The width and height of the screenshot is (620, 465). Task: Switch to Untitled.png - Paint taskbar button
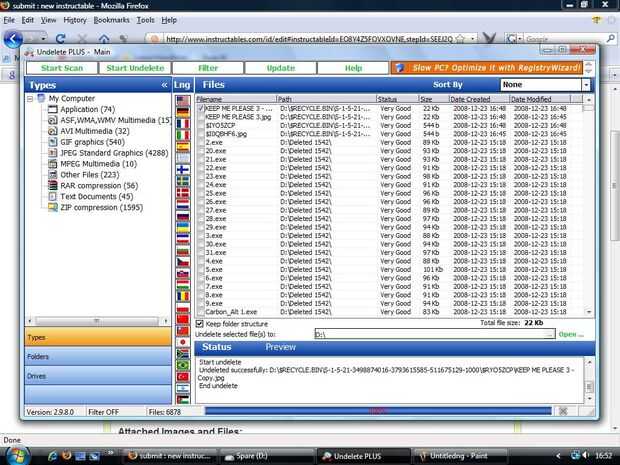459,456
